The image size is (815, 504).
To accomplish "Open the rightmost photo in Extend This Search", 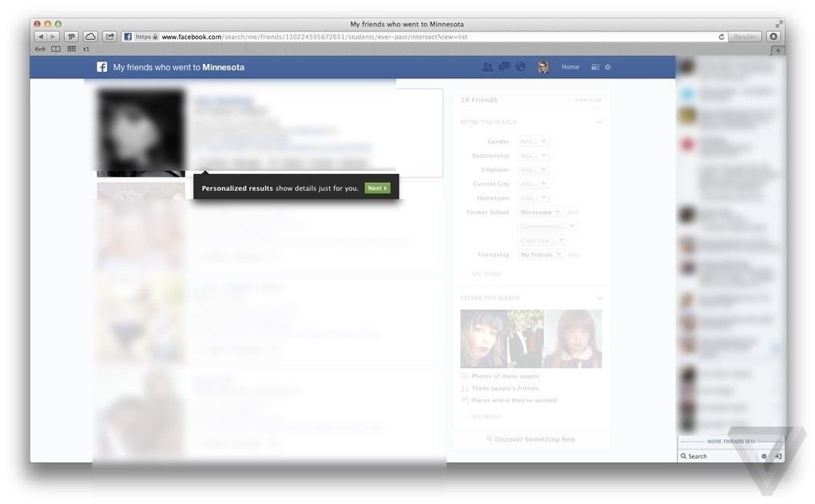I will coord(573,339).
